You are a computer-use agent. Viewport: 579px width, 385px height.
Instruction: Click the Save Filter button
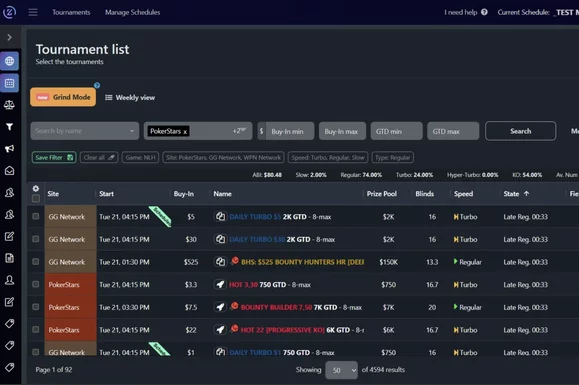pyautogui.click(x=54, y=158)
